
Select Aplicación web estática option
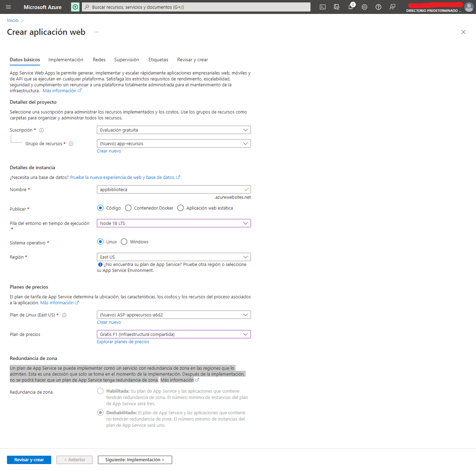(x=181, y=208)
